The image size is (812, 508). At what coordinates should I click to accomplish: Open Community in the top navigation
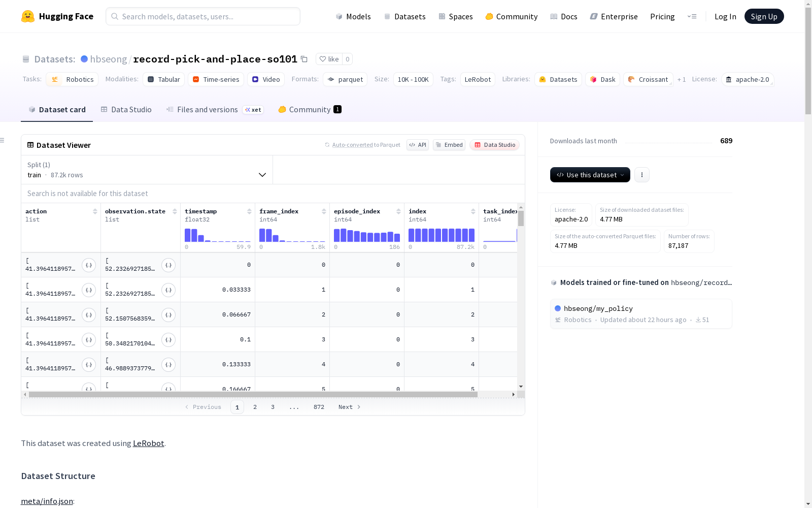tap(512, 16)
